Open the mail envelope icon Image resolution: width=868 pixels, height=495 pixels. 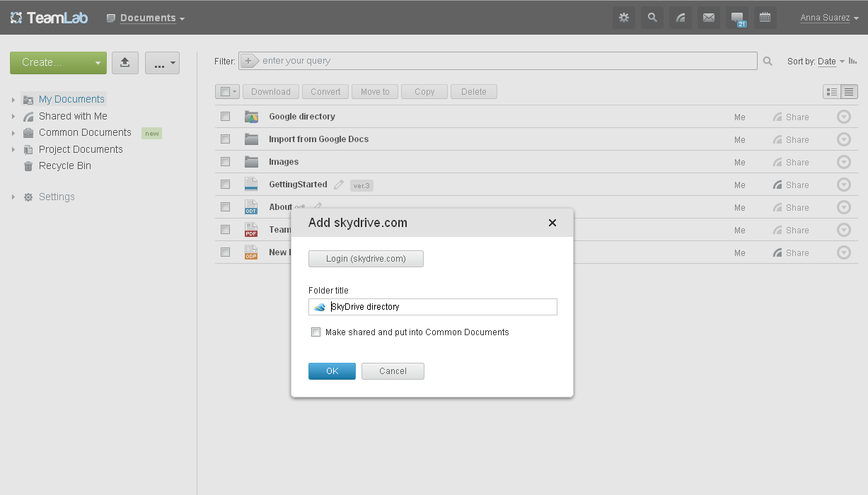[x=708, y=18]
